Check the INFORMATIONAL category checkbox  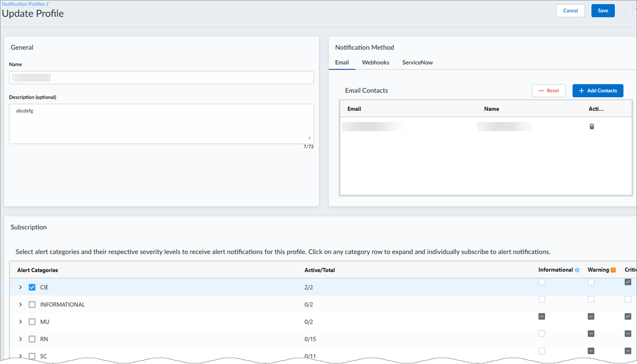tap(32, 305)
